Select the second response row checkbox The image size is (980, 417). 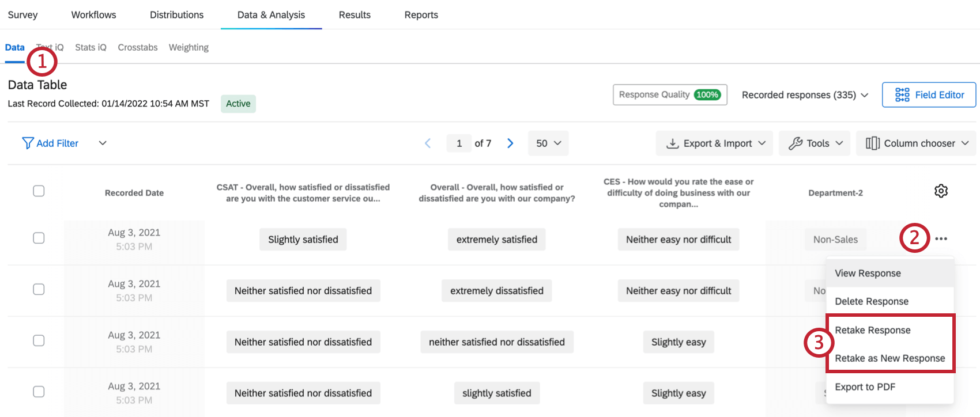pos(39,289)
